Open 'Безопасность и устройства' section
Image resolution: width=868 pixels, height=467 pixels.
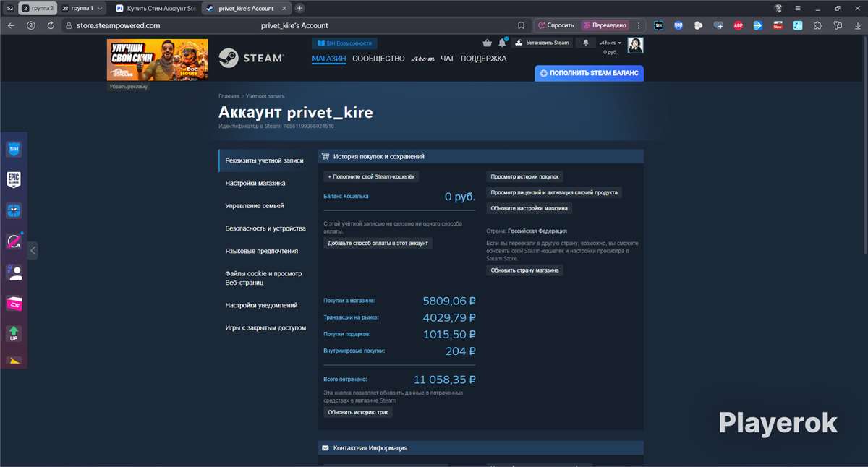pos(264,228)
